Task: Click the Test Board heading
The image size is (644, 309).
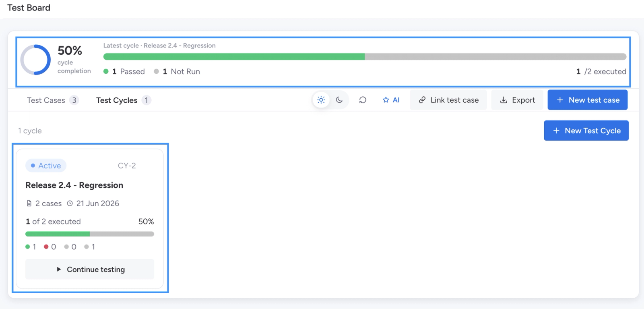Action: point(29,8)
